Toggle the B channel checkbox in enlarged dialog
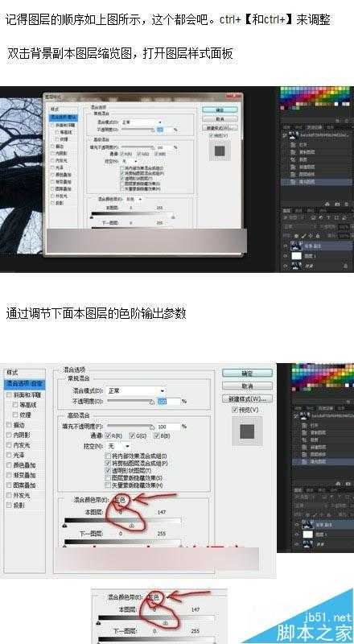 click(156, 436)
